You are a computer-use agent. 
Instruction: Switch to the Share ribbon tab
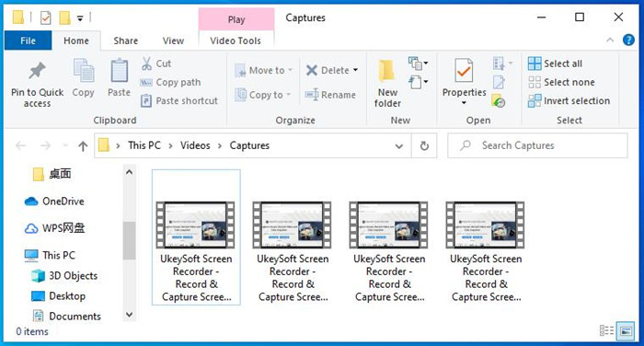(126, 40)
